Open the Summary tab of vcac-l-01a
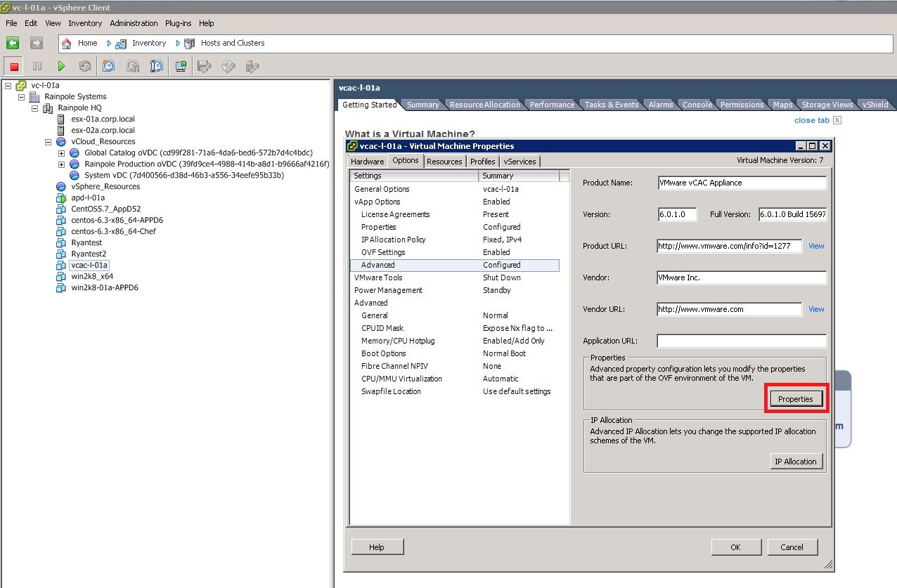The width and height of the screenshot is (897, 588). click(422, 105)
